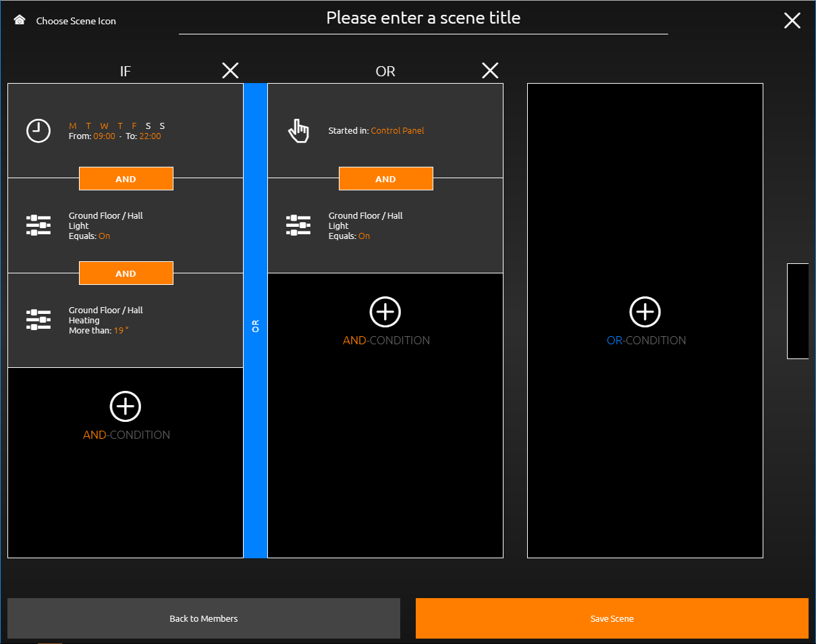
Task: Toggle the first AND operator below time condition
Action: point(126,179)
